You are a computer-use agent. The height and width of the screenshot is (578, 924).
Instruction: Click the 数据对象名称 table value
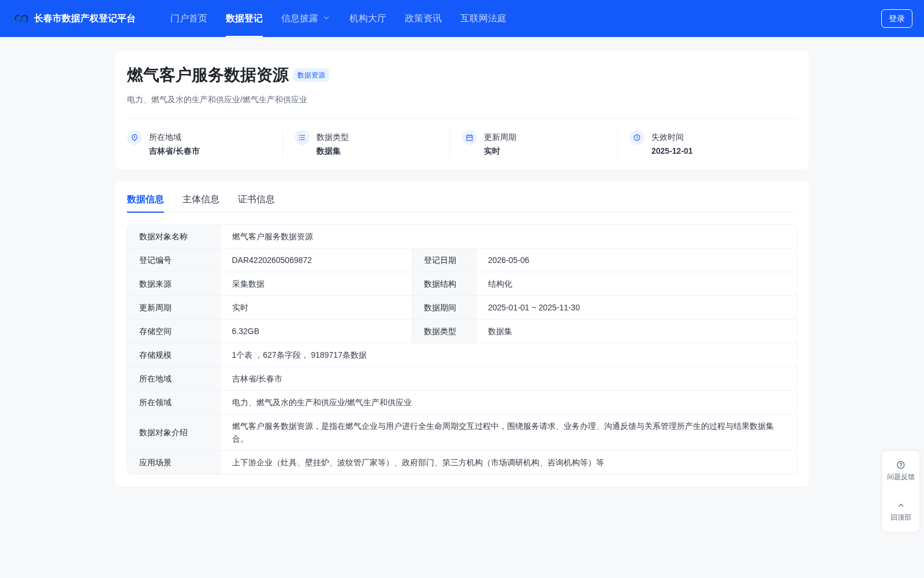(x=273, y=236)
